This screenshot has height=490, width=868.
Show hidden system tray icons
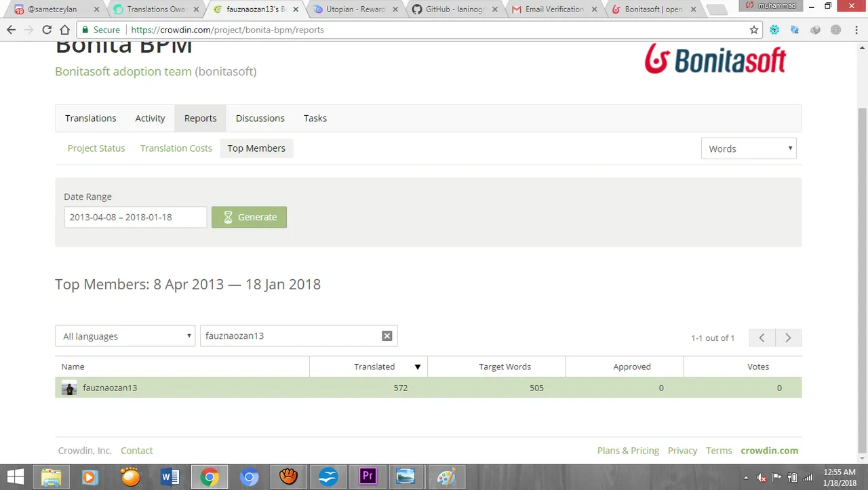point(746,478)
